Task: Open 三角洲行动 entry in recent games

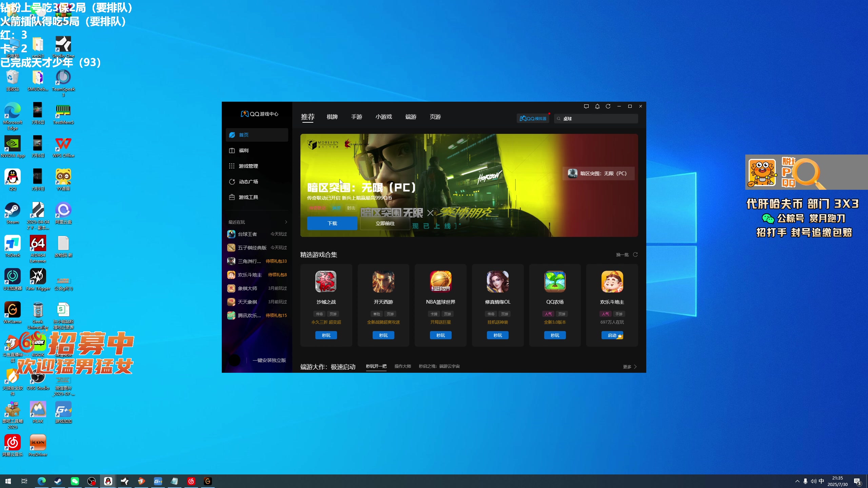Action: [x=257, y=261]
